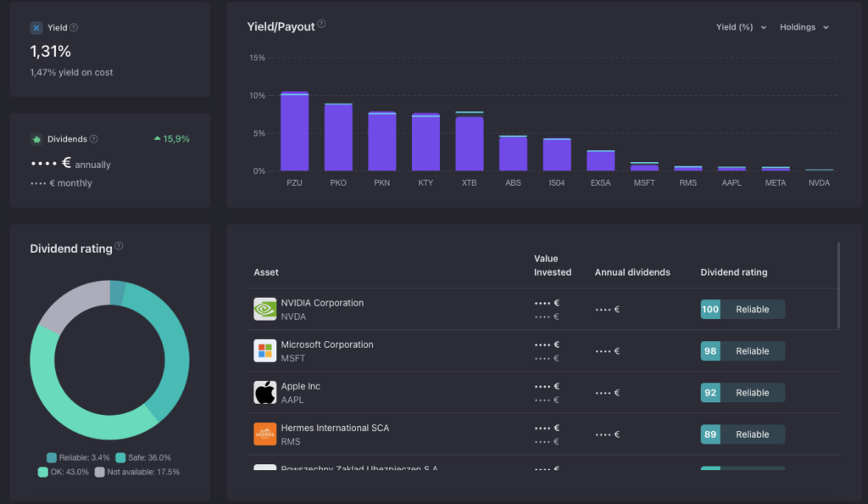The width and height of the screenshot is (868, 504).
Task: Click the 1,47% yield on cost text
Action: pyautogui.click(x=71, y=73)
